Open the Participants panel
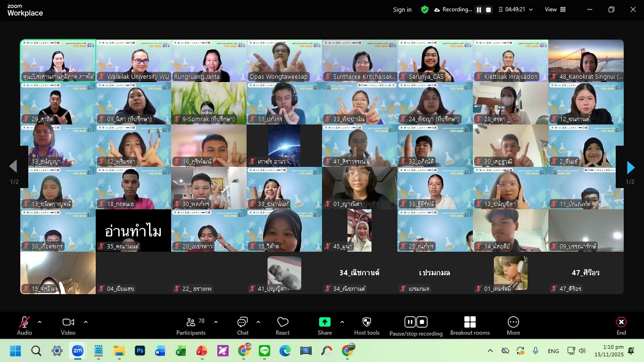This screenshot has height=362, width=644. (191, 326)
